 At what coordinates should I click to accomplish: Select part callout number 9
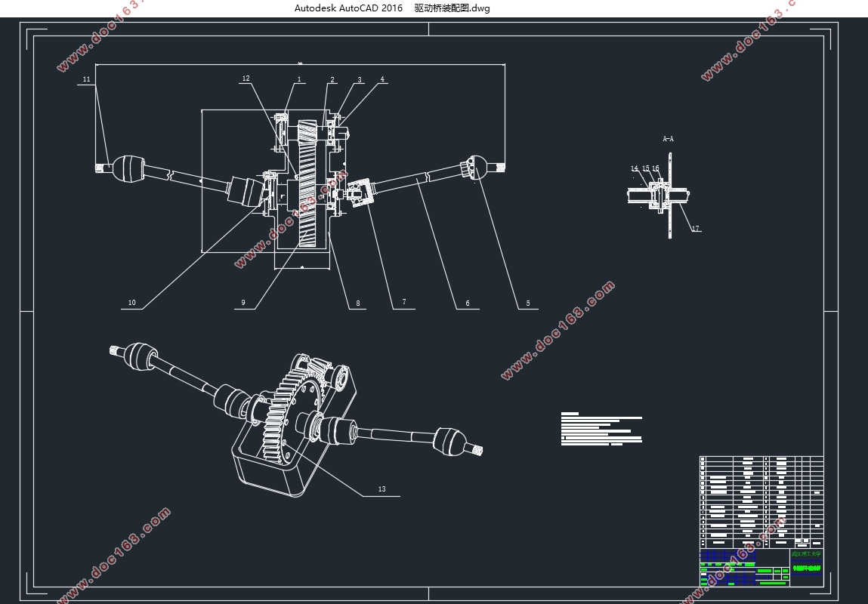pyautogui.click(x=243, y=303)
